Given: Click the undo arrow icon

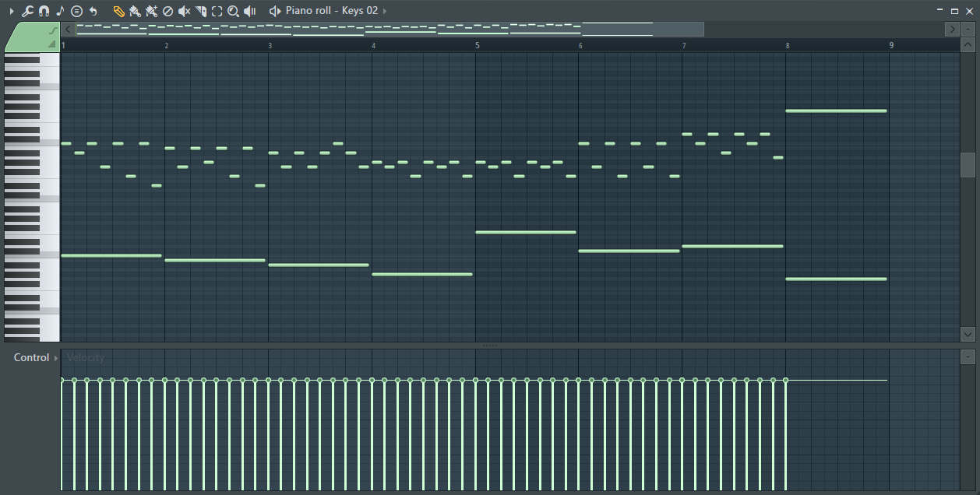Looking at the screenshot, I should [x=93, y=11].
